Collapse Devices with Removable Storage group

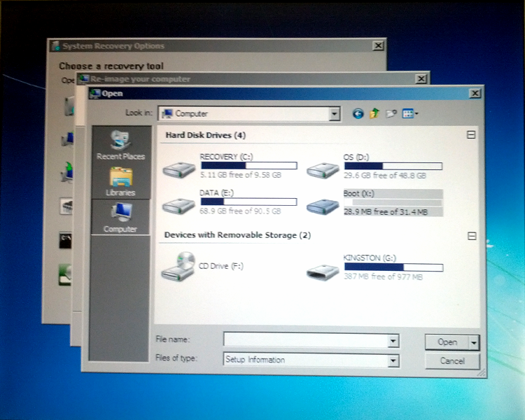coord(471,236)
